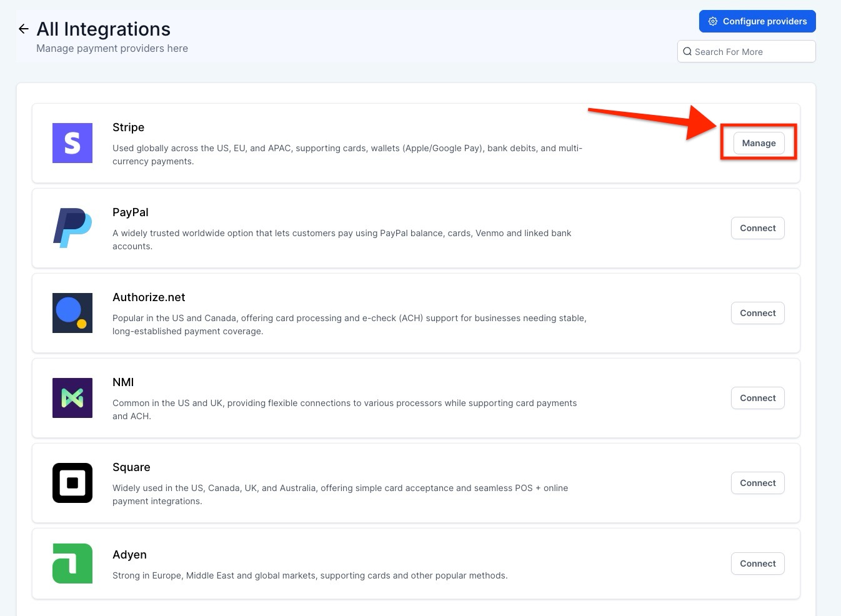Screen dimensions: 841x616
Task: Focus the Search For More field
Action: coord(747,52)
